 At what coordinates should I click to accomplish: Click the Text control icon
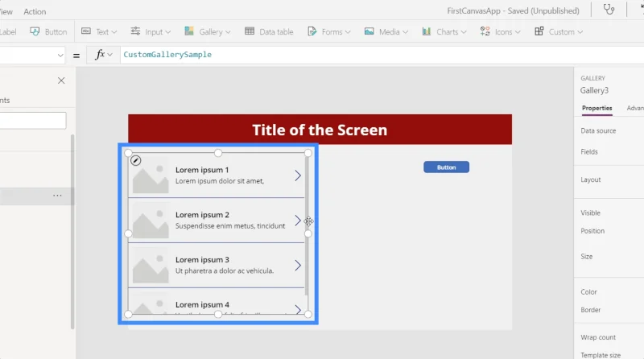click(86, 31)
